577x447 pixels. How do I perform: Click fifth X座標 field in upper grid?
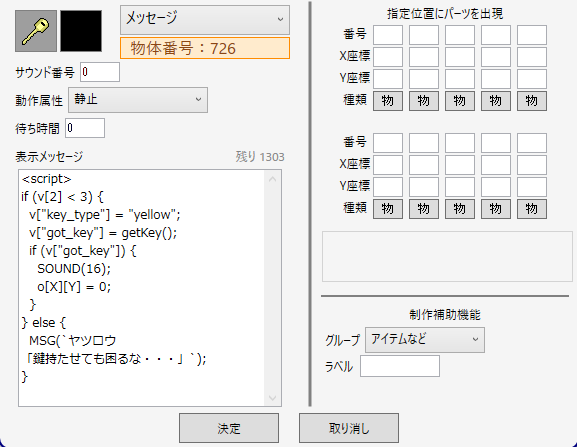(x=532, y=57)
